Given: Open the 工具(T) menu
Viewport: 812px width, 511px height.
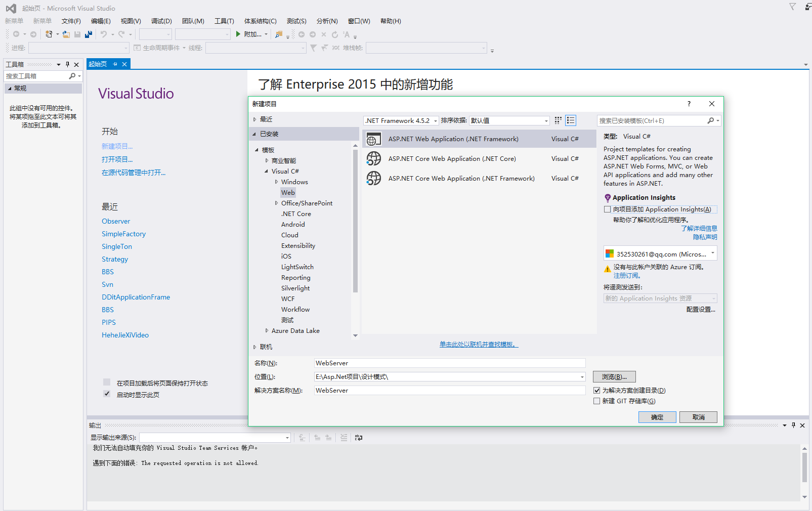Looking at the screenshot, I should pyautogui.click(x=224, y=21).
